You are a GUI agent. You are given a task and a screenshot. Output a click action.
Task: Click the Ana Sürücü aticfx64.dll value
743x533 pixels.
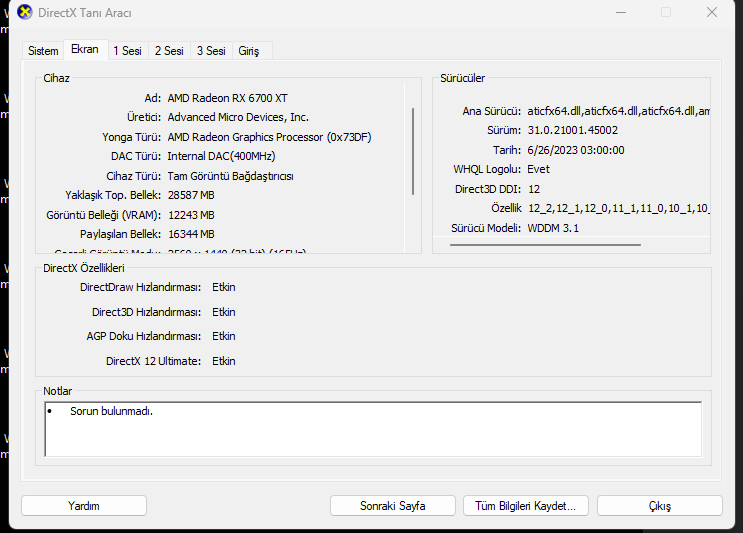point(618,111)
